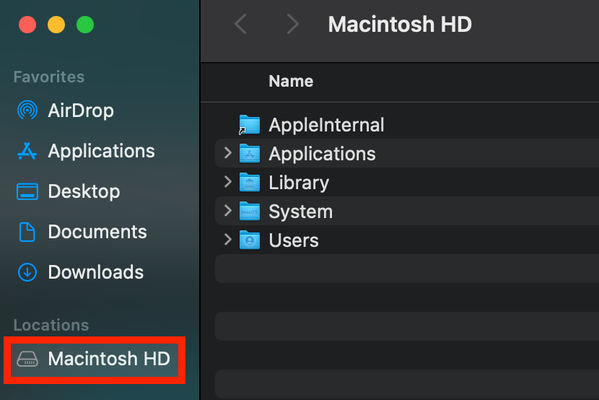Click the Macintosh HD drive icon

point(27,359)
